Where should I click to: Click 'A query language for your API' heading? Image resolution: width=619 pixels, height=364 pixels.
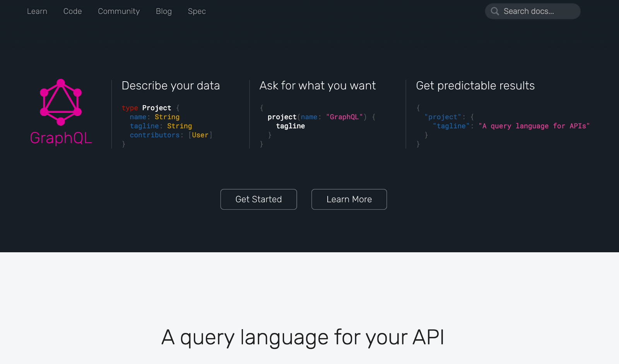point(303,337)
